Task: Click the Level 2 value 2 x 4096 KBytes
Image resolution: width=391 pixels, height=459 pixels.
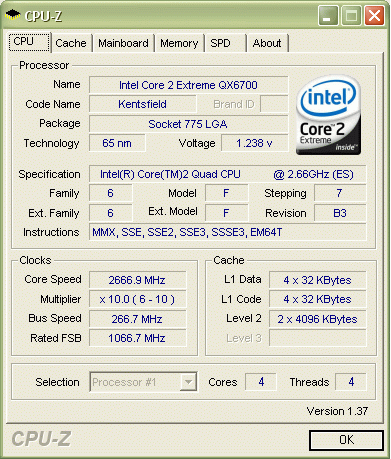Action: tap(317, 319)
